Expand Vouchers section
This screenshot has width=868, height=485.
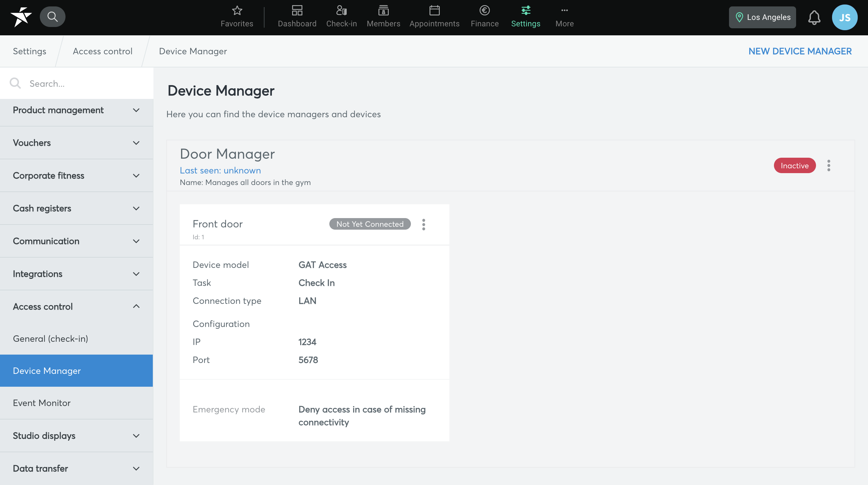(76, 143)
